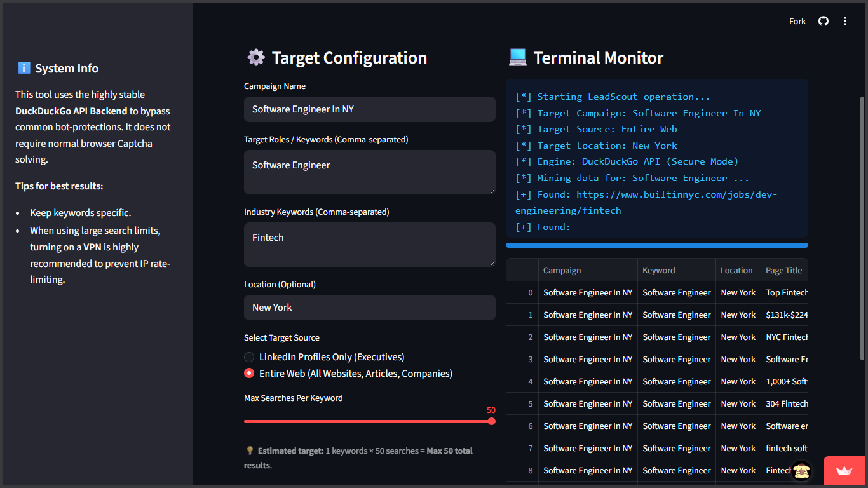Screen dimensions: 868x488
Task: Click the Target Configuration heading
Action: (x=349, y=58)
